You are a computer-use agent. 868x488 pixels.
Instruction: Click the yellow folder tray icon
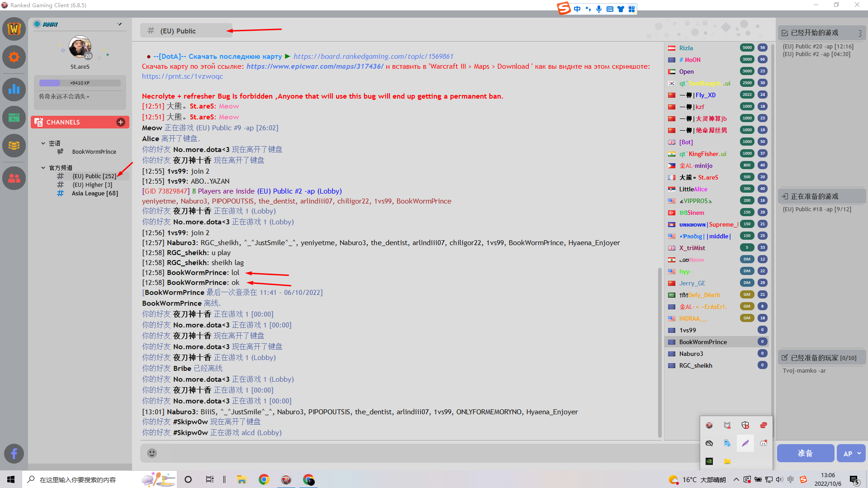[727, 461]
